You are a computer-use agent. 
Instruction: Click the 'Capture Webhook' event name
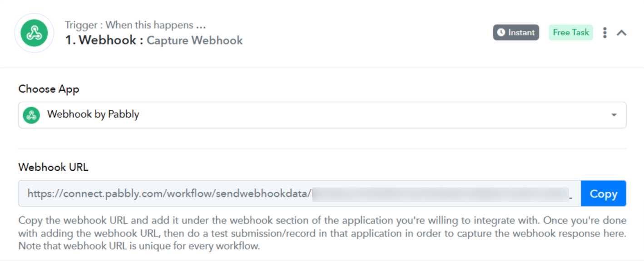195,40
